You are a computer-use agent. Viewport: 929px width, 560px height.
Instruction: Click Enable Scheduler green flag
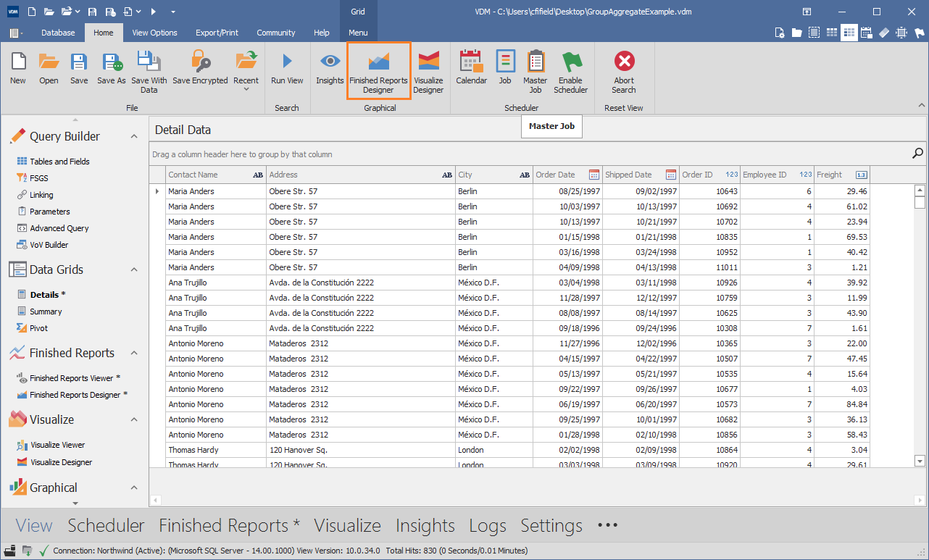pyautogui.click(x=570, y=72)
